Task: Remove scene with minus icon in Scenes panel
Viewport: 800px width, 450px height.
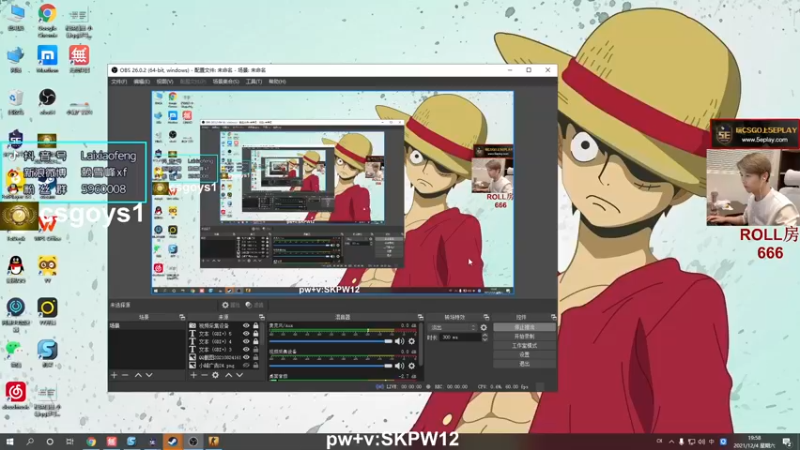Action: click(x=125, y=375)
